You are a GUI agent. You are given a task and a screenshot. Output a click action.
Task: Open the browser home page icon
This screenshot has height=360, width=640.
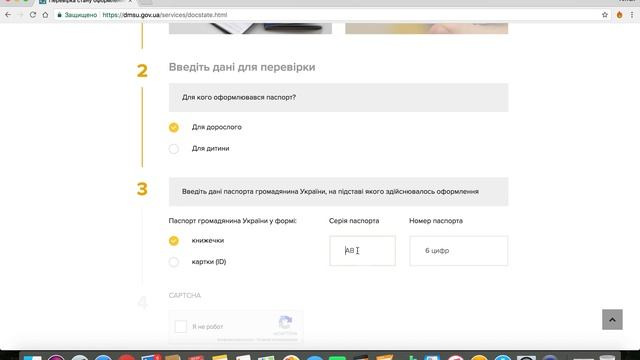click(x=45, y=15)
